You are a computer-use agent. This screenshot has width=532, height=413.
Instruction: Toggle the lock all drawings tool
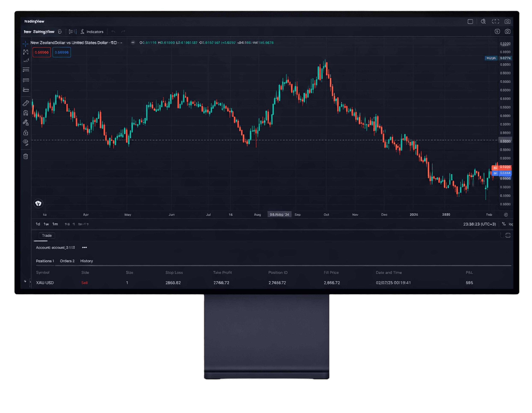coord(26,133)
